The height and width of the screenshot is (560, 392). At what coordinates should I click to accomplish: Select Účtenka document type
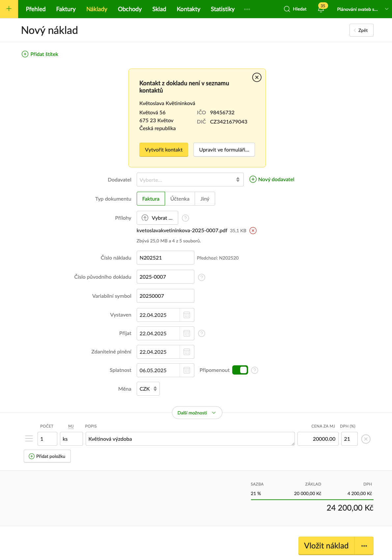180,199
